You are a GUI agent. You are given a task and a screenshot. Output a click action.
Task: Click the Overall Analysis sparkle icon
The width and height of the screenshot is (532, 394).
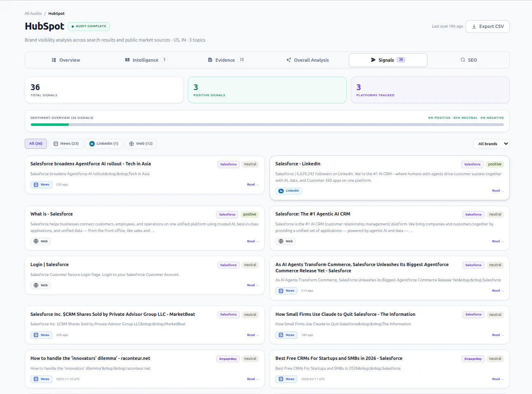289,60
